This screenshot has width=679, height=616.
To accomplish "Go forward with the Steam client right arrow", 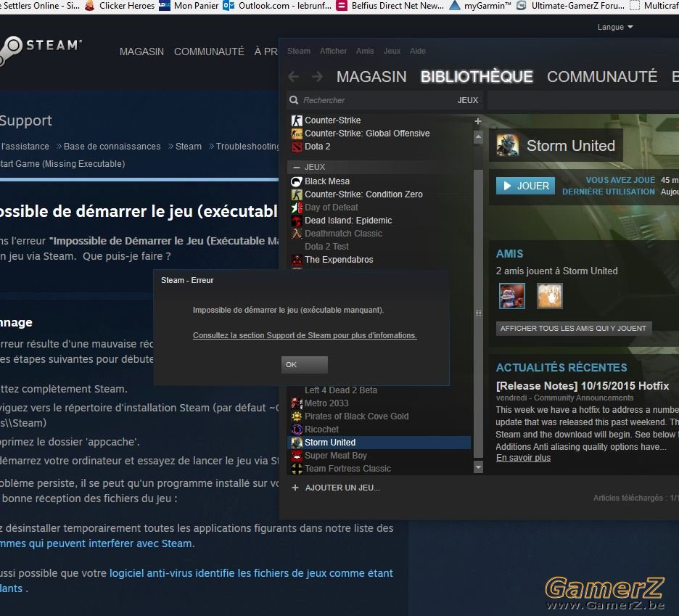I will 318,77.
